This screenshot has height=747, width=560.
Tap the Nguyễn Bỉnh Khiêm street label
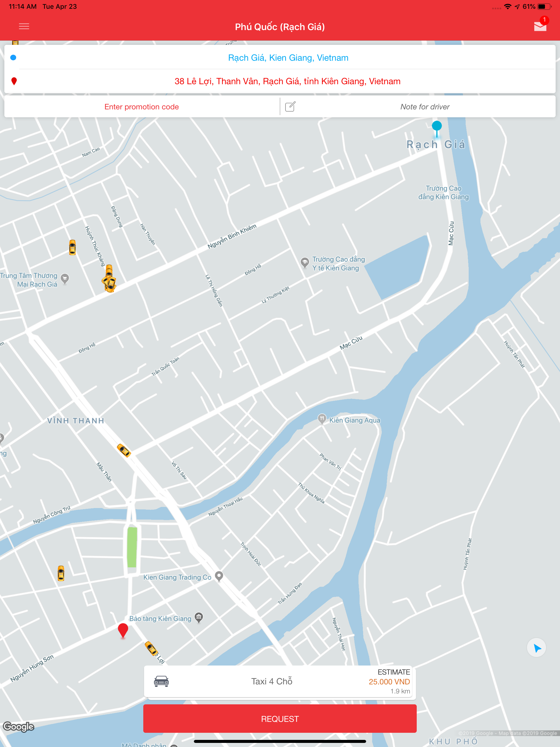coord(232,236)
